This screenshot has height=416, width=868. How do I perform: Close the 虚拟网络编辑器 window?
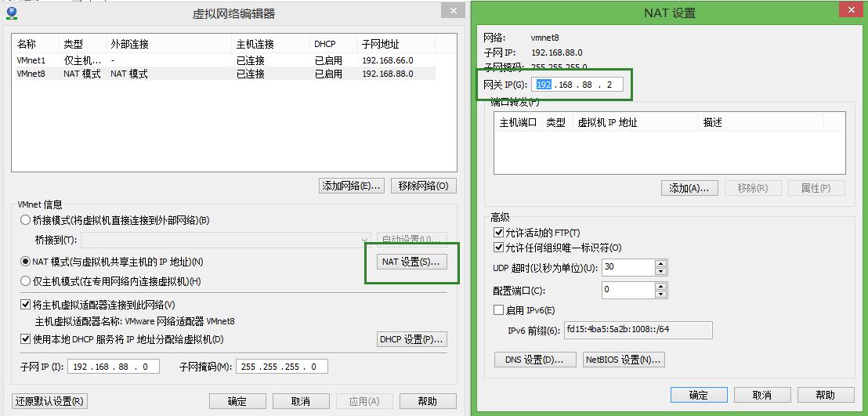[x=454, y=10]
